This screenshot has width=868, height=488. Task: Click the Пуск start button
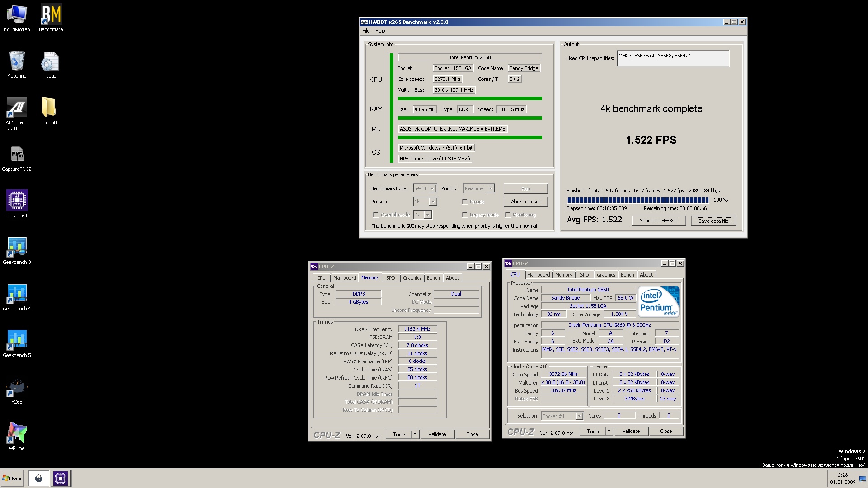pyautogui.click(x=12, y=478)
